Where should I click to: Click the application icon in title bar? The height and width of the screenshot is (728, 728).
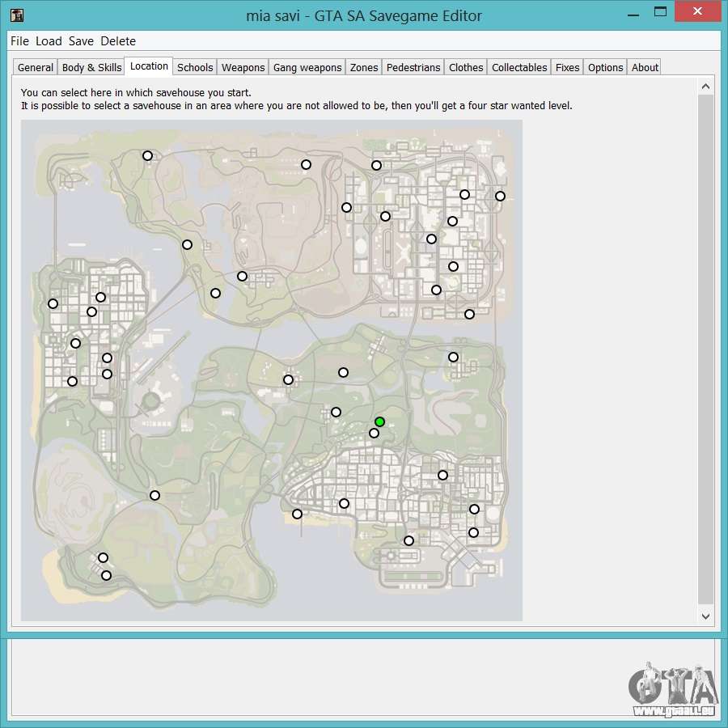point(17,15)
